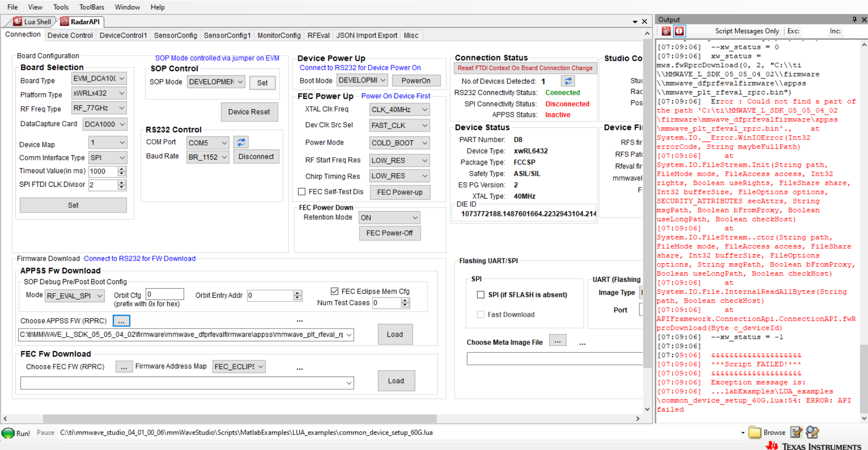Screen dimensions: 868x450
Task: Pin the Output panel
Action: 854,19
